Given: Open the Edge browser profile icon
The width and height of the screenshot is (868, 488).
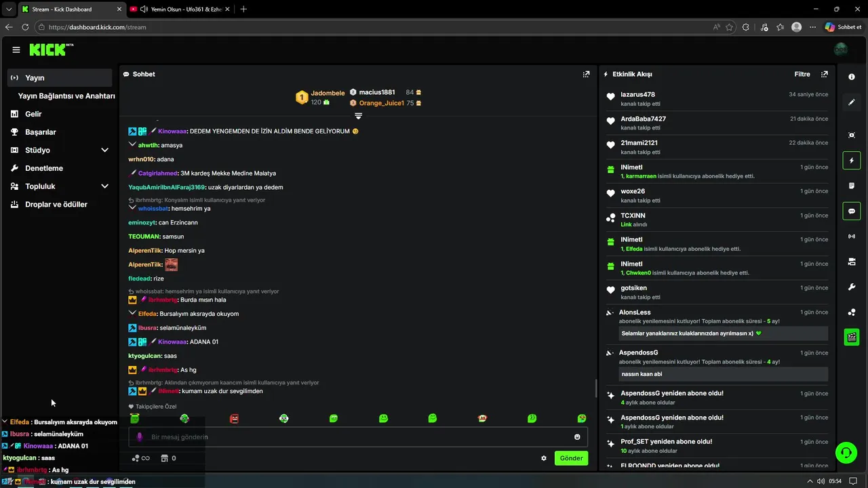Looking at the screenshot, I should [796, 27].
